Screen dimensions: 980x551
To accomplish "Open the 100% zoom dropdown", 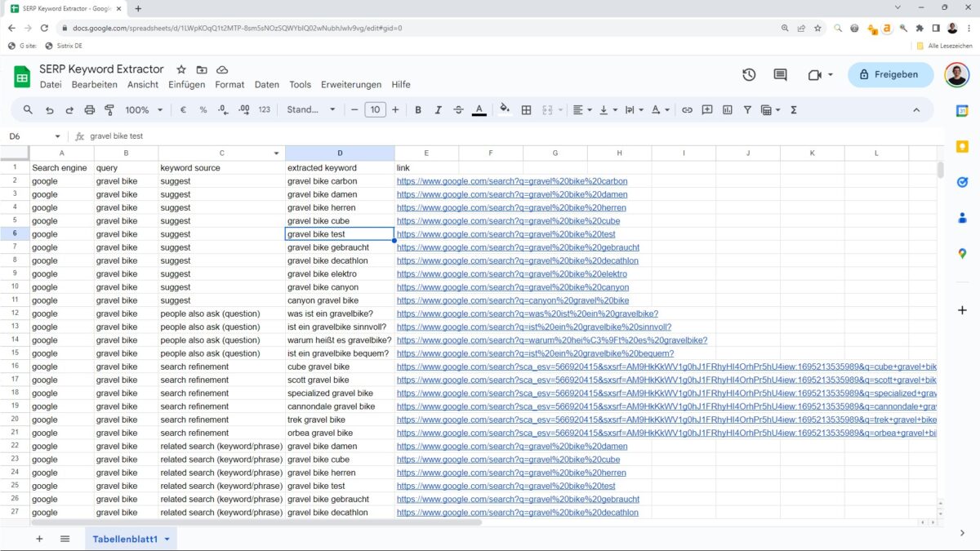I will [x=144, y=109].
